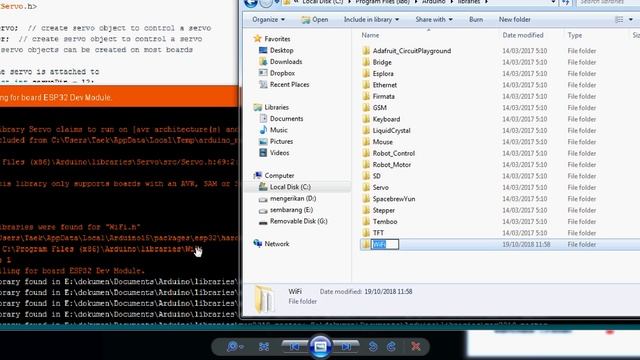Open the view options dropdown arrow

(631, 20)
